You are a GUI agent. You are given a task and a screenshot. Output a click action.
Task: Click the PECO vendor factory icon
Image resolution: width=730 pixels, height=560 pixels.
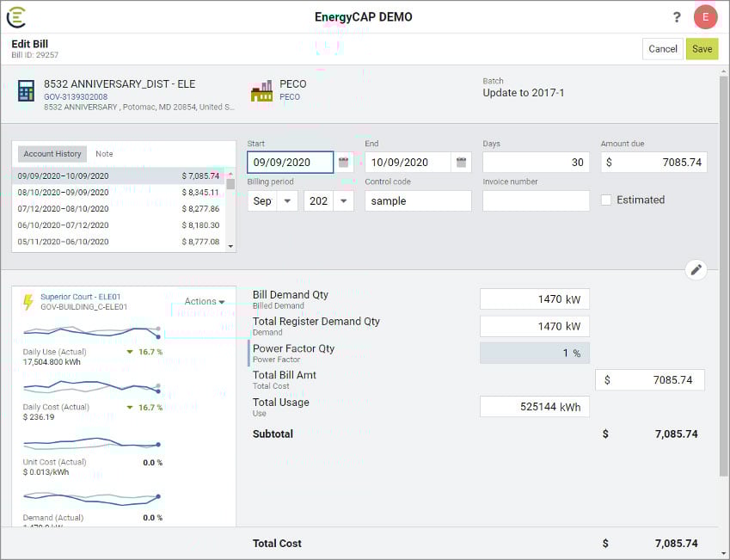click(x=261, y=91)
